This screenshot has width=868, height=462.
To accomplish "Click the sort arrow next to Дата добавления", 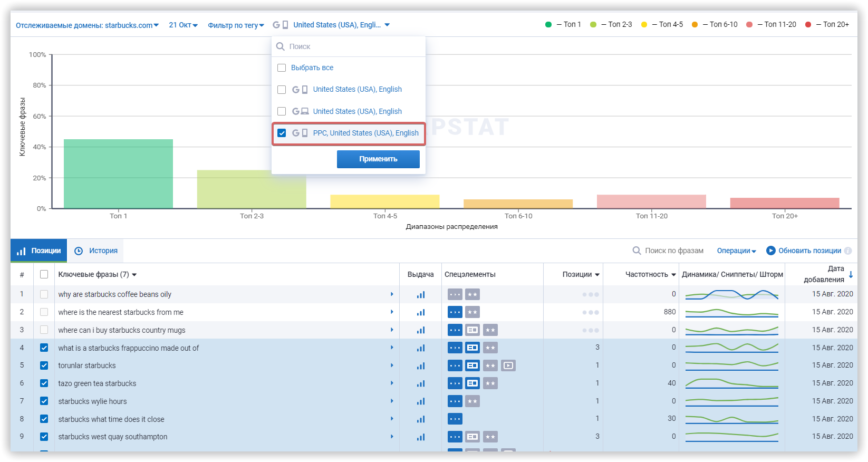I will [851, 274].
